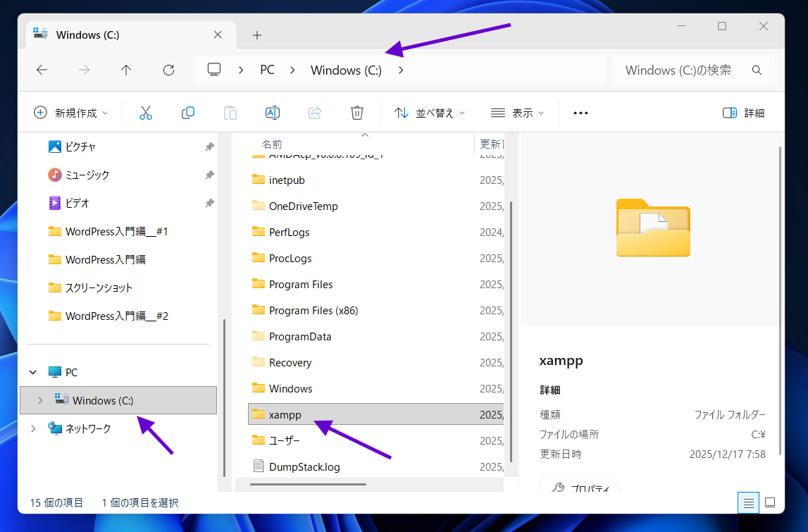808x532 pixels.
Task: Click the Refresh icon
Action: click(168, 70)
